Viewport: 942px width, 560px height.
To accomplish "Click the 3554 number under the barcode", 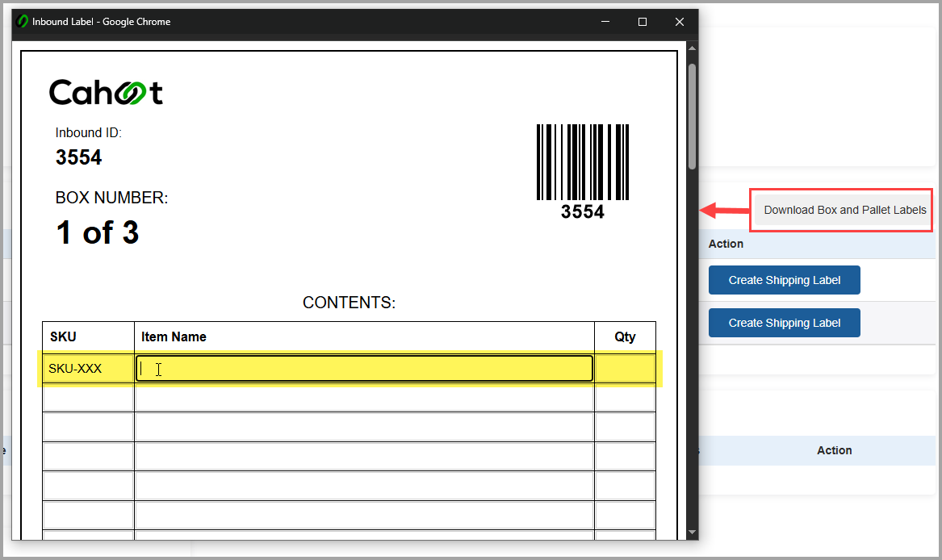I will (x=582, y=211).
